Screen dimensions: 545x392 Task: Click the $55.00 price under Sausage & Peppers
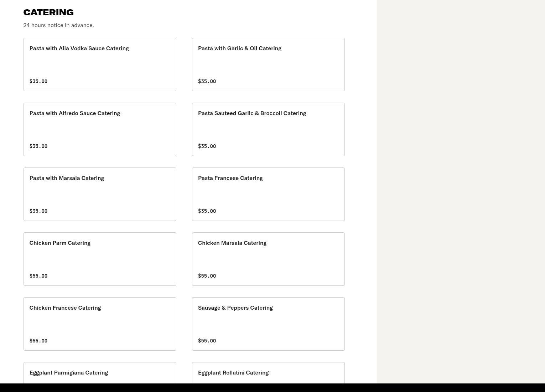207,341
